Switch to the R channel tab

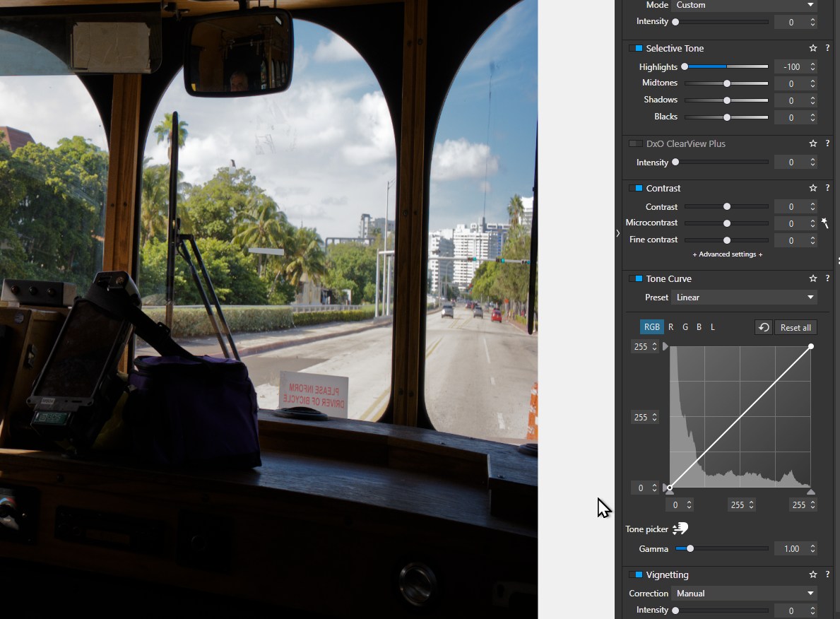click(670, 327)
